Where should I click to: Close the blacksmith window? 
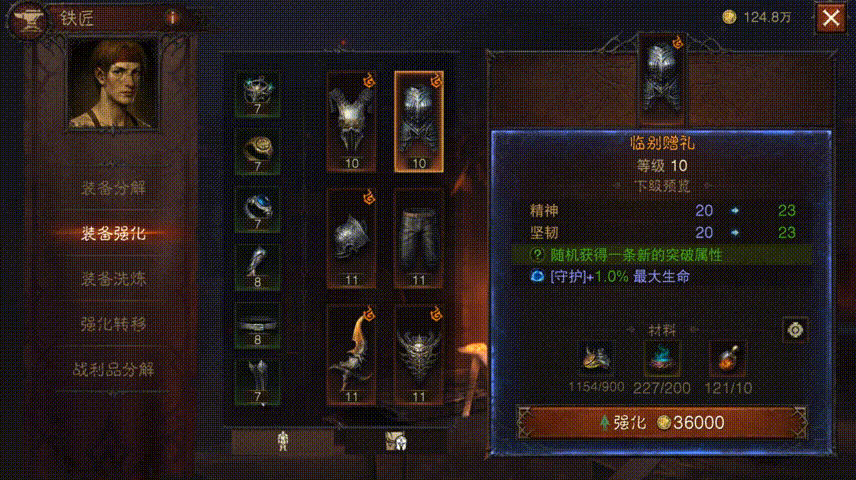pyautogui.click(x=831, y=18)
